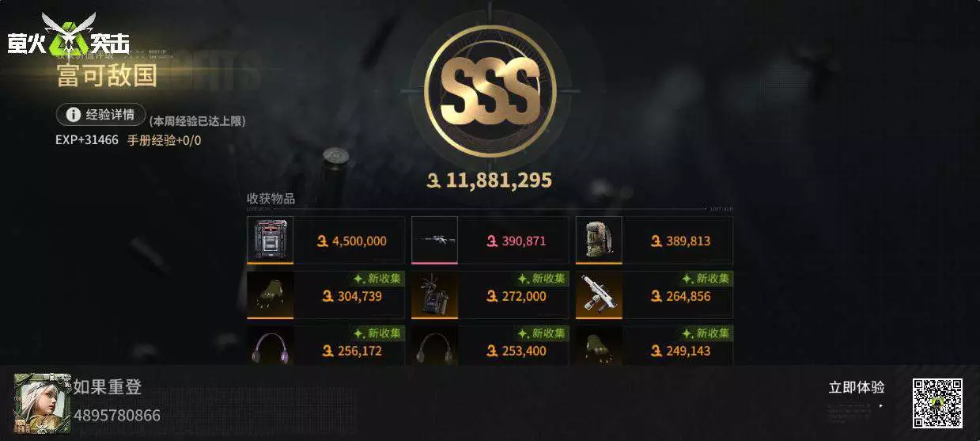This screenshot has width=980, height=441.
Task: Select the purple headphones worth 256,172
Action: (326, 346)
